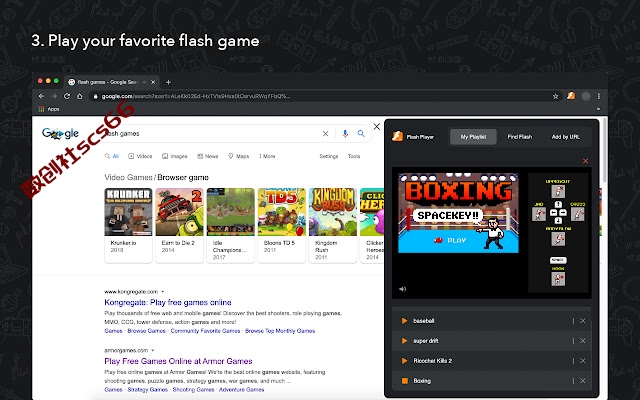Open Community Favorite Games sublink
640x400 pixels.
point(205,331)
